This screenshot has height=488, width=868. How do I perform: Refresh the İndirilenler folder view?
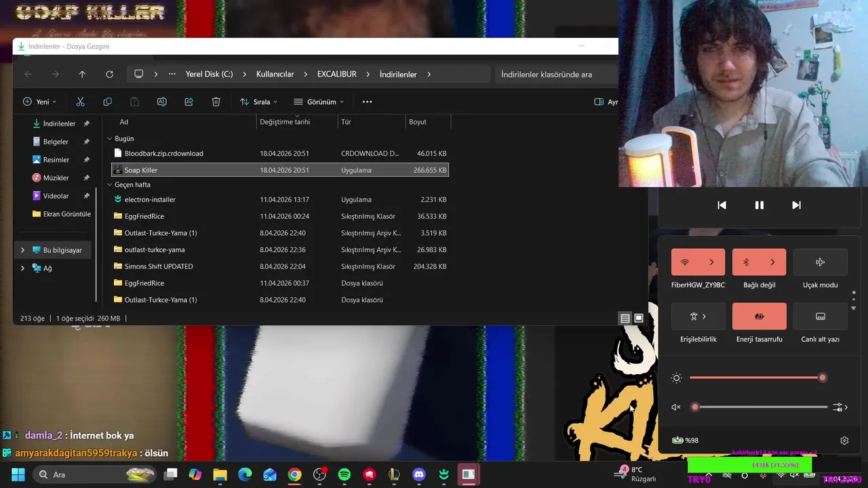point(109,75)
